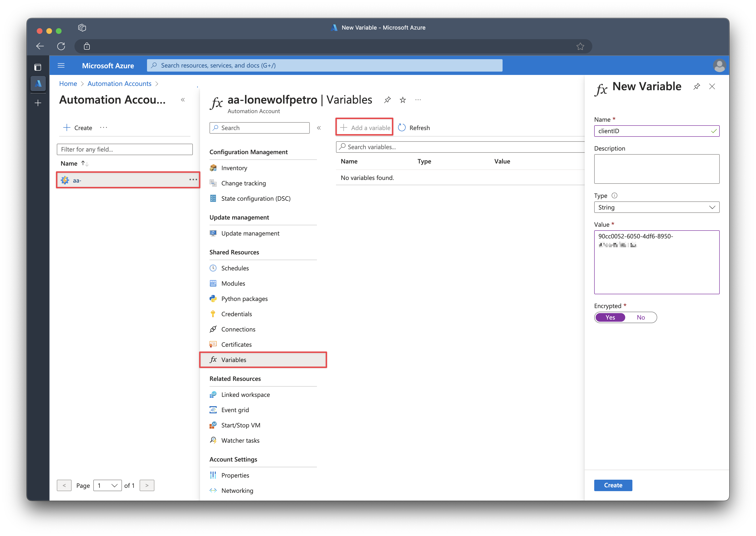Image resolution: width=756 pixels, height=536 pixels.
Task: Click Add a variable
Action: point(364,128)
